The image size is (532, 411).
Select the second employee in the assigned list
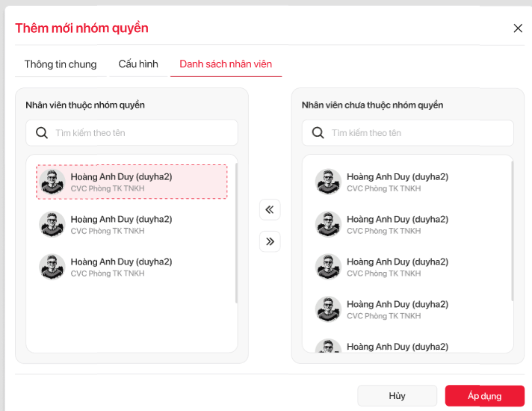[x=131, y=224]
